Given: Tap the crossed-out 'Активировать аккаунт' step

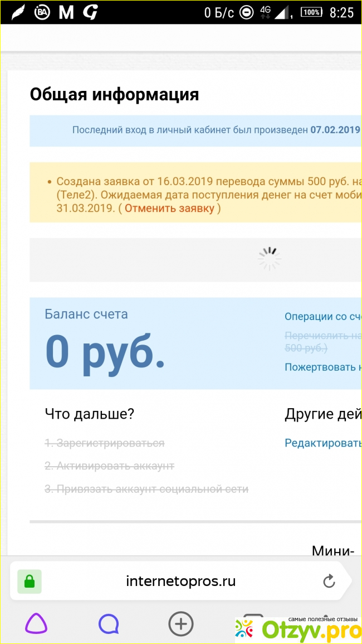Looking at the screenshot, I should 110,466.
